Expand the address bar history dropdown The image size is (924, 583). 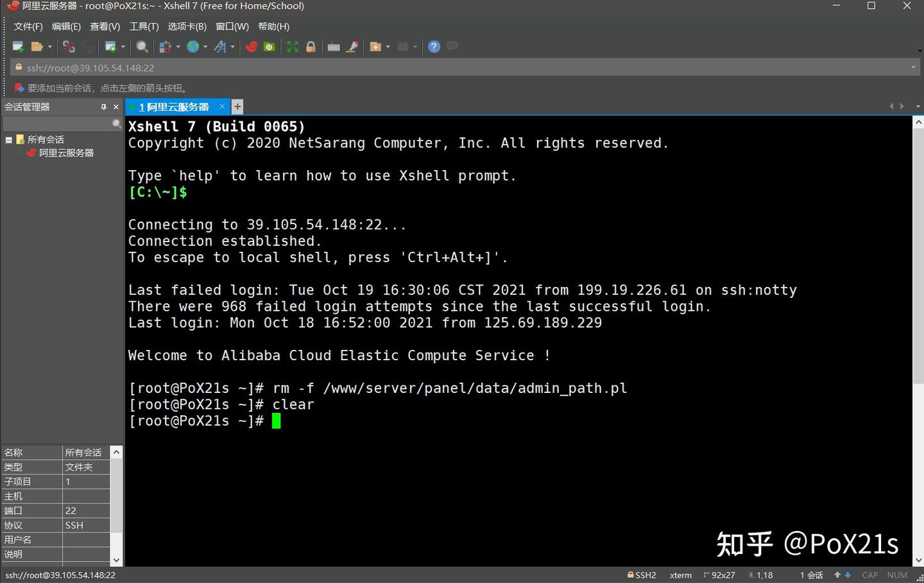pyautogui.click(x=913, y=67)
